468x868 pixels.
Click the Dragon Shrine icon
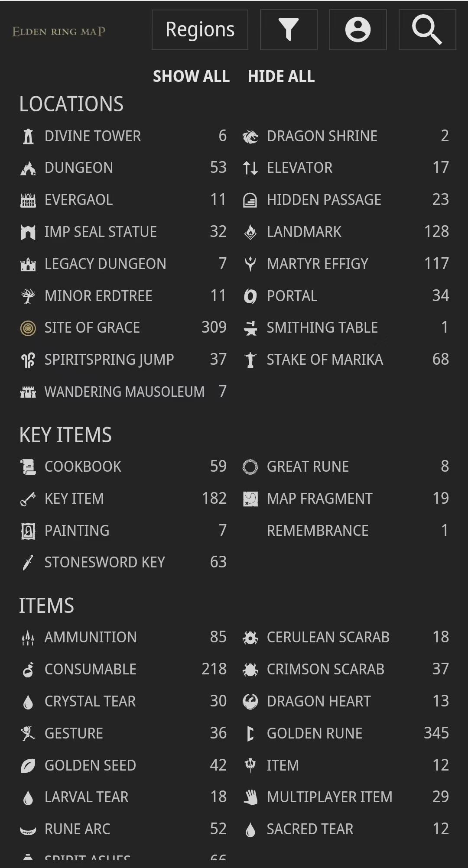[250, 136]
